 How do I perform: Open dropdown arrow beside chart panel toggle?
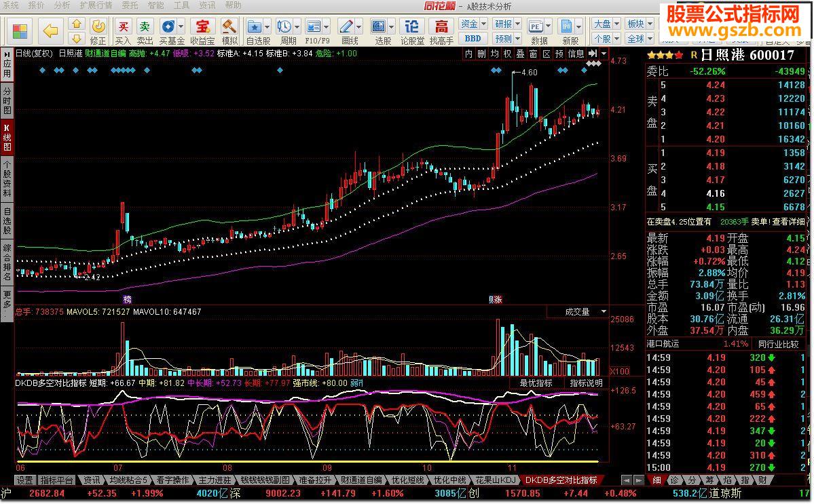(604, 54)
